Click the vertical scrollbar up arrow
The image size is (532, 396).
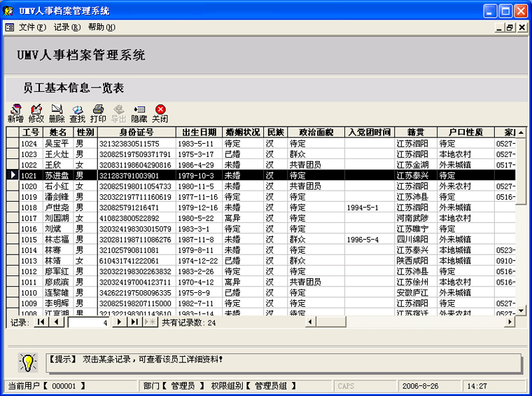click(x=521, y=132)
